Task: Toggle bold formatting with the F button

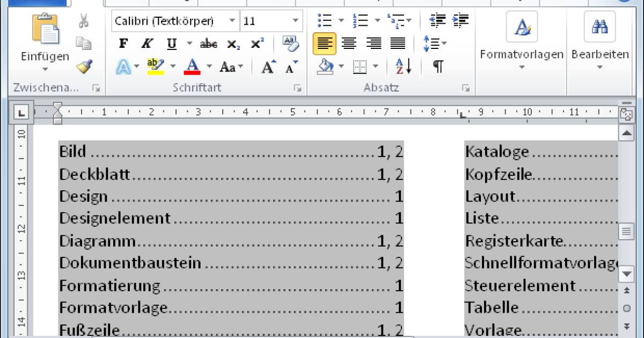Action: (123, 44)
